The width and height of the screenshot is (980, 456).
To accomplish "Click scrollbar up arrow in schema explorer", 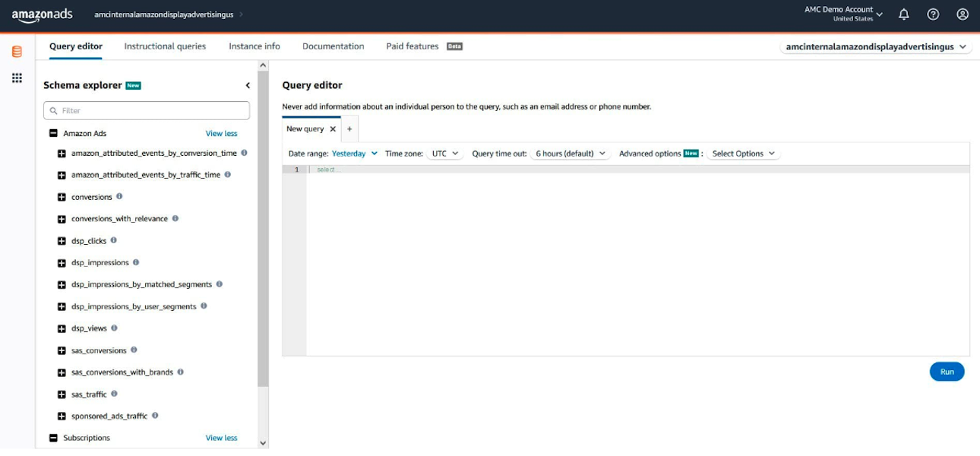I will (x=263, y=65).
